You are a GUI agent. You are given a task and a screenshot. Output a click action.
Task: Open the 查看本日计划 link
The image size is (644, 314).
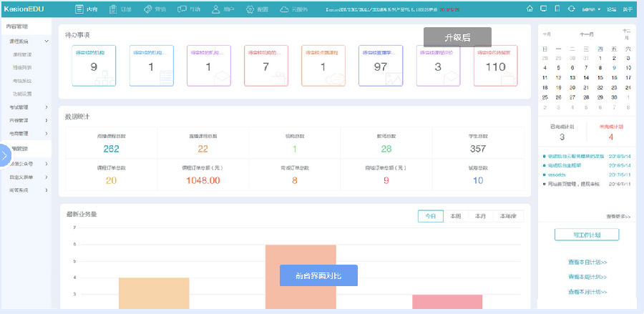(586, 262)
